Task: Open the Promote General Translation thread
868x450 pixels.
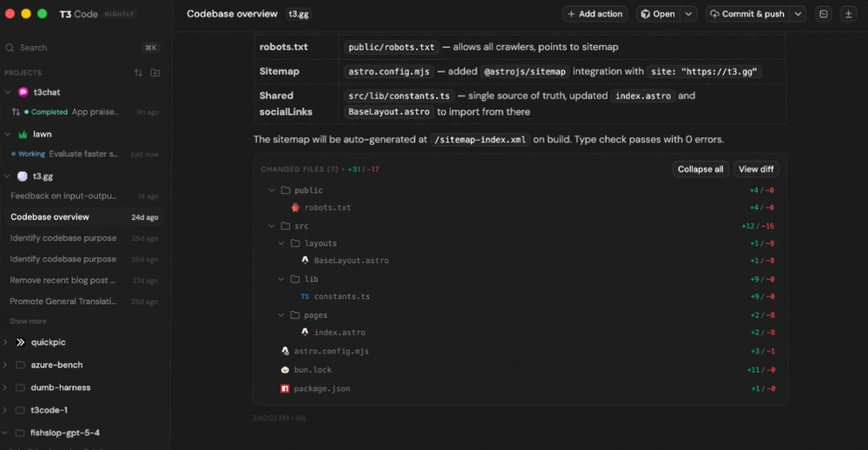Action: click(x=84, y=301)
